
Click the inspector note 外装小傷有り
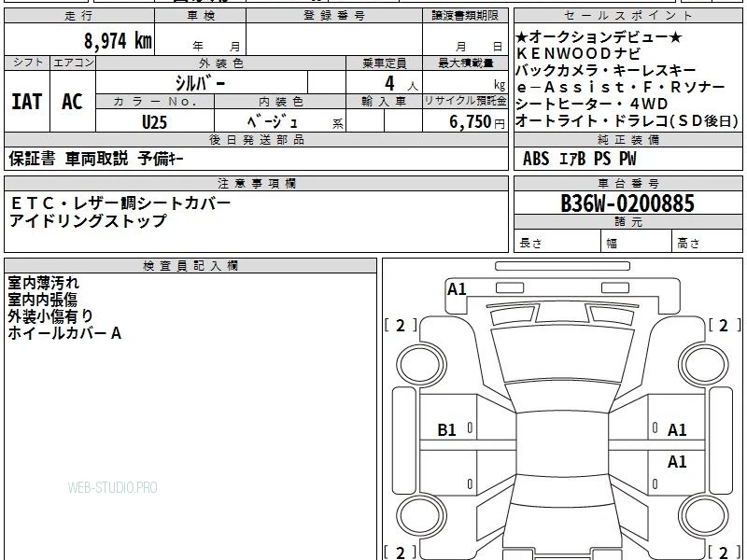(x=50, y=316)
